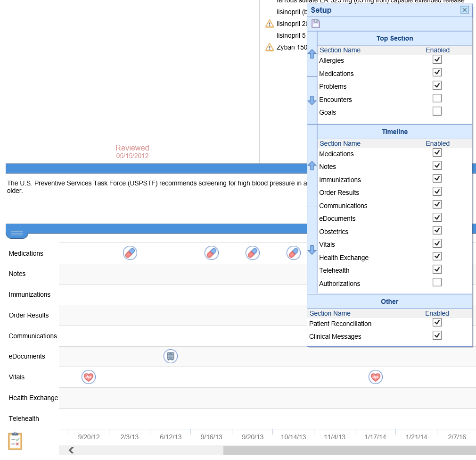Open Vitals heart marker under 9/20/12
Screen dimensions: 476x460
coord(89,377)
